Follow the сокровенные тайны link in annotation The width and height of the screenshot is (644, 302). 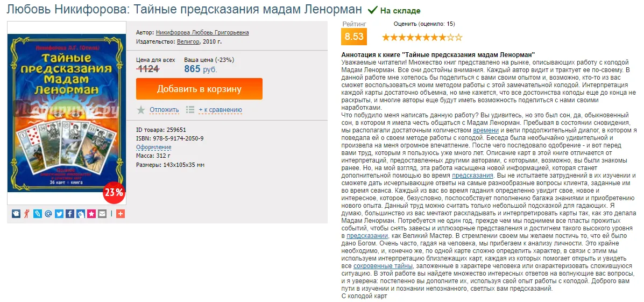(x=383, y=266)
